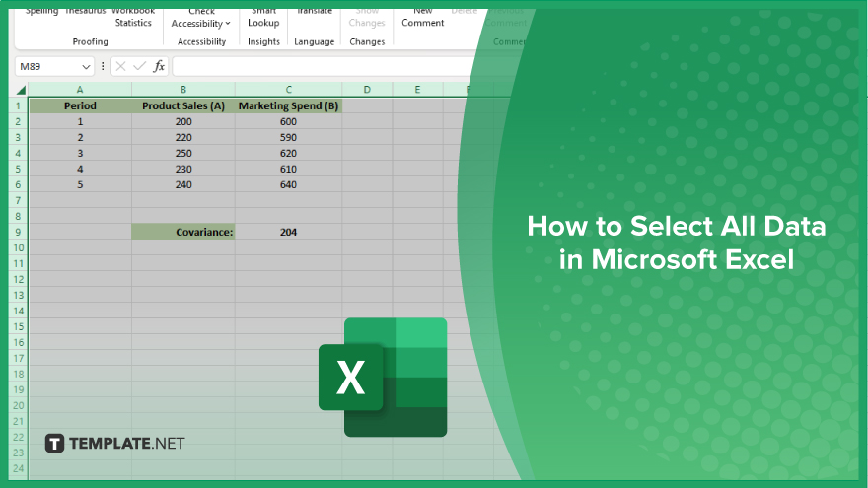This screenshot has height=488, width=868.
Task: Click the Insert Function fx icon
Action: tap(159, 66)
